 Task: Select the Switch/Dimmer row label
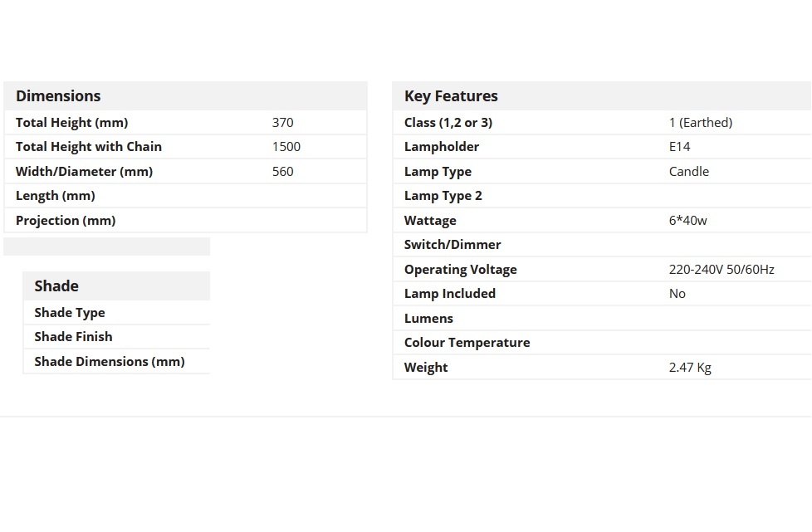tap(452, 244)
